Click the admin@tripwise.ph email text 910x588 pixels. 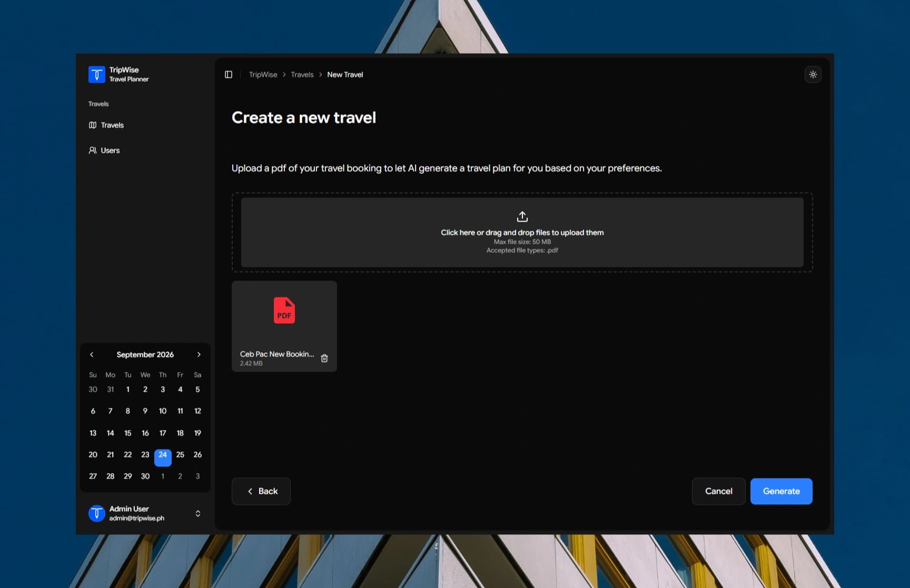pos(137,519)
